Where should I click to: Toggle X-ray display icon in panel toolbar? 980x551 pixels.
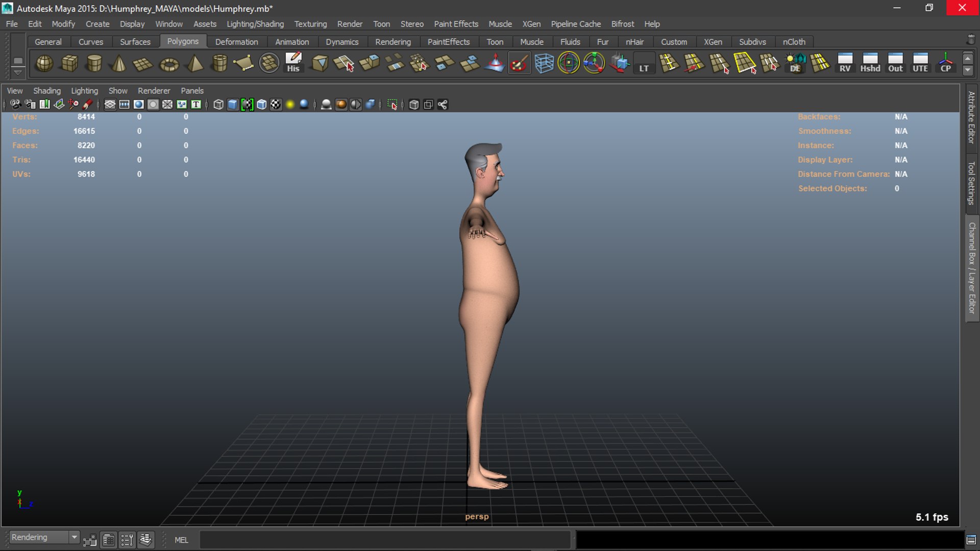pyautogui.click(x=414, y=105)
